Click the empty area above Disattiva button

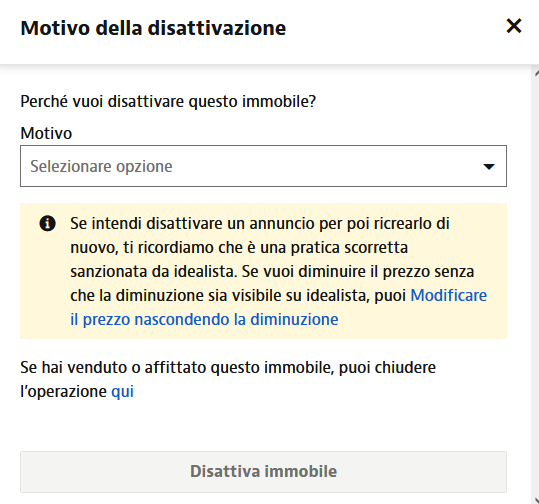coord(263,426)
